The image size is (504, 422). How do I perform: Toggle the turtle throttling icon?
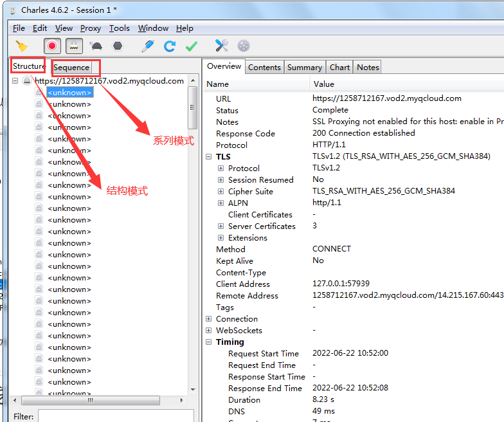tap(96, 46)
